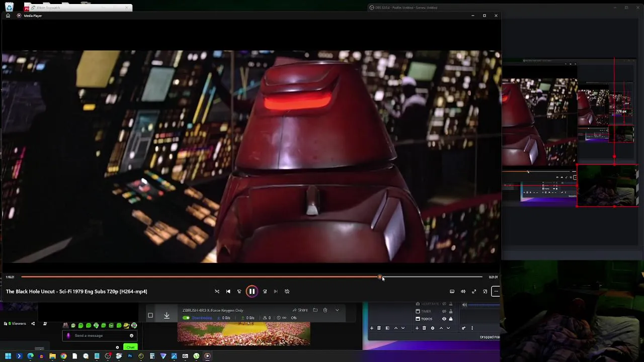Click the movie title The Black Hole Uncut
Screen dimensions: 644x362
[x=76, y=292]
